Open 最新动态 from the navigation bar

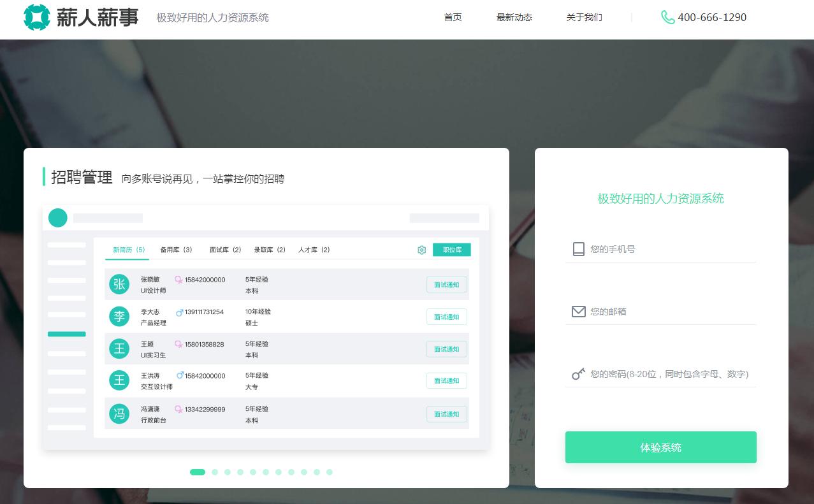[514, 17]
